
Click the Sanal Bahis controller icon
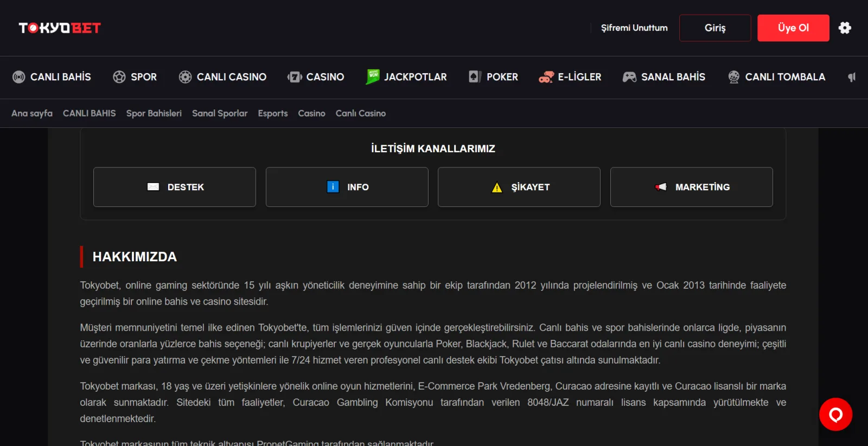point(629,77)
